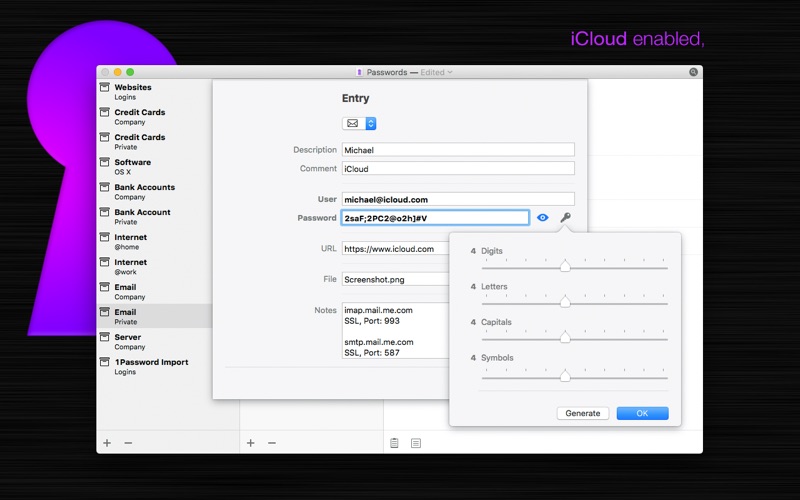Viewport: 800px width, 500px height.
Task: Click the notes list icon in the bottom toolbar
Action: (x=416, y=443)
